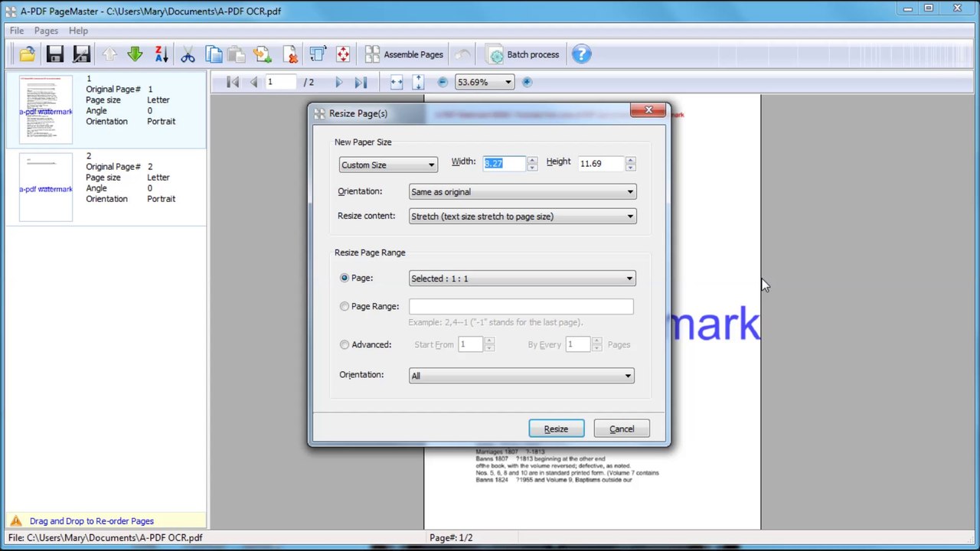Close the Resize Page(s) dialog
The width and height of the screenshot is (980, 551).
point(648,110)
